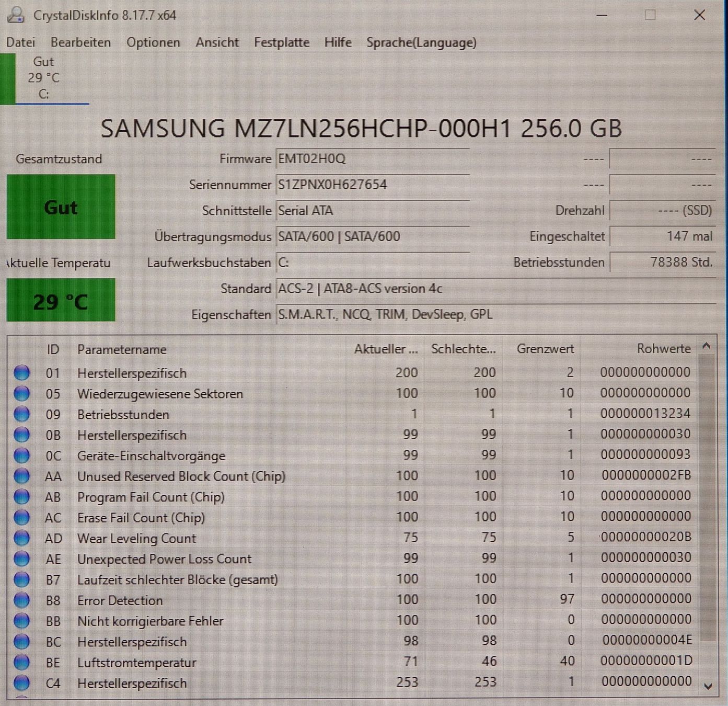Viewport: 728px width, 706px height.
Task: Click the Seriennummer field S1ZPNX0H627654
Action: point(373,185)
